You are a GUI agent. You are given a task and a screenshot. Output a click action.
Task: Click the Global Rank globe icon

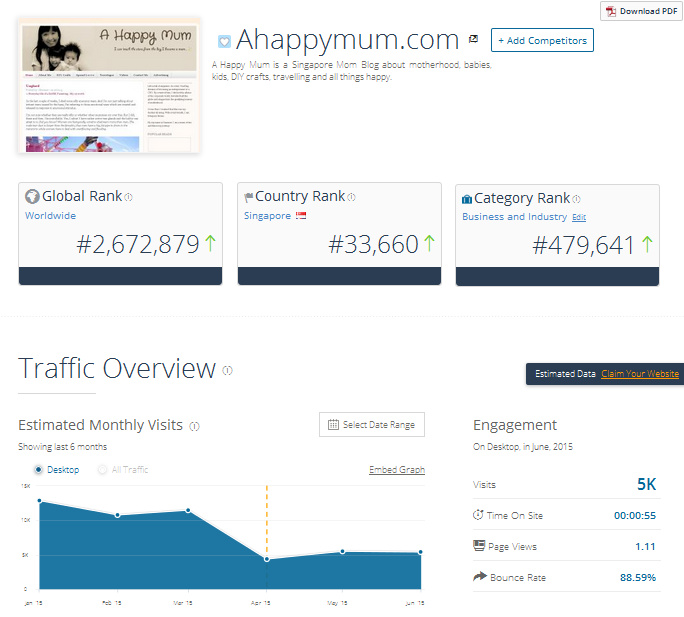click(x=32, y=196)
